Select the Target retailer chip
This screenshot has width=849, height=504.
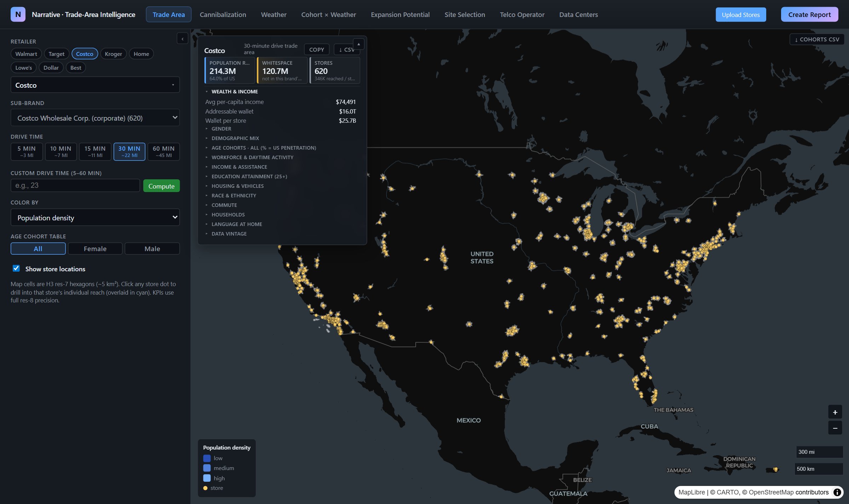(x=57, y=54)
